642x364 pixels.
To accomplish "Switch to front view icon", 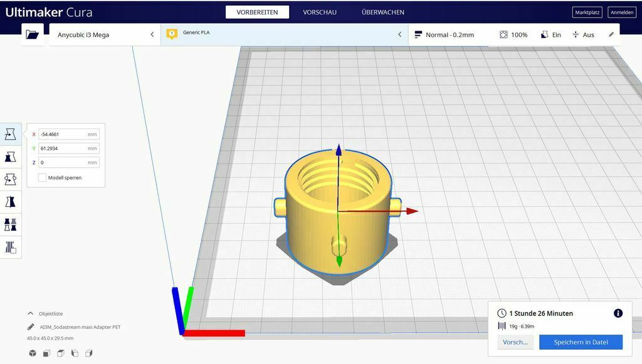I will click(x=46, y=353).
